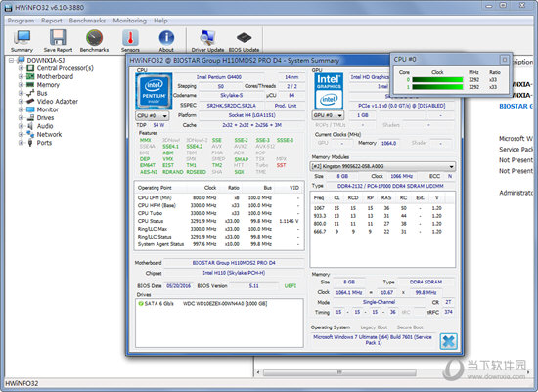Viewport: 538px width, 392px height.
Task: Select Video Adapter in the tree
Action: coord(58,101)
